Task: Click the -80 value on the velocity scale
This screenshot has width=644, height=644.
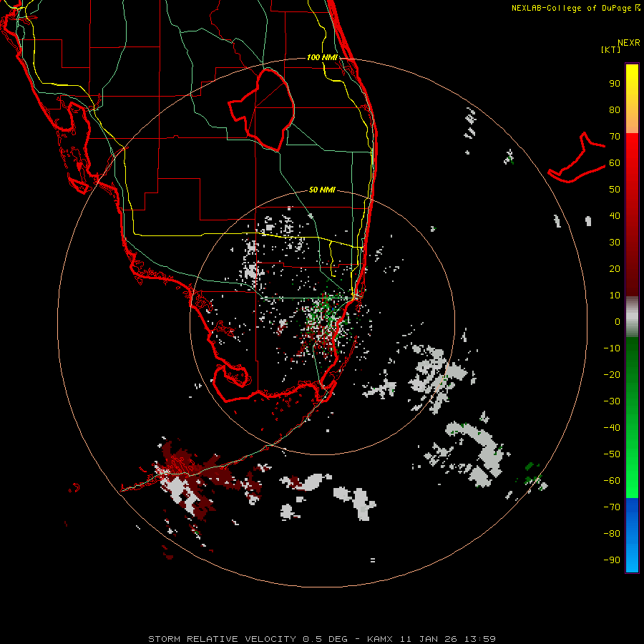Action: coord(612,534)
